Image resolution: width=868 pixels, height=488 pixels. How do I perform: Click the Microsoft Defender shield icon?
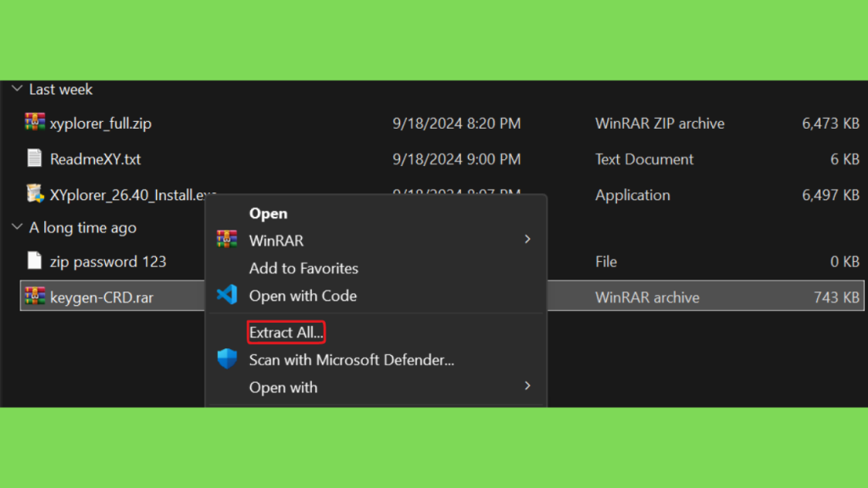[x=227, y=359]
